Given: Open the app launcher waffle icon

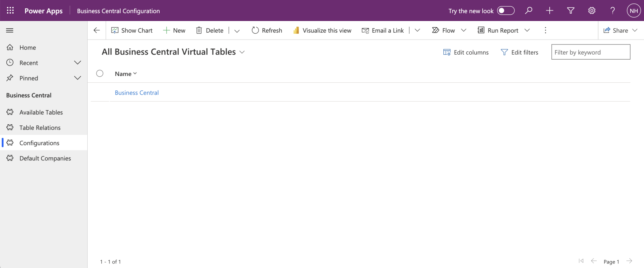Looking at the screenshot, I should coord(10,11).
